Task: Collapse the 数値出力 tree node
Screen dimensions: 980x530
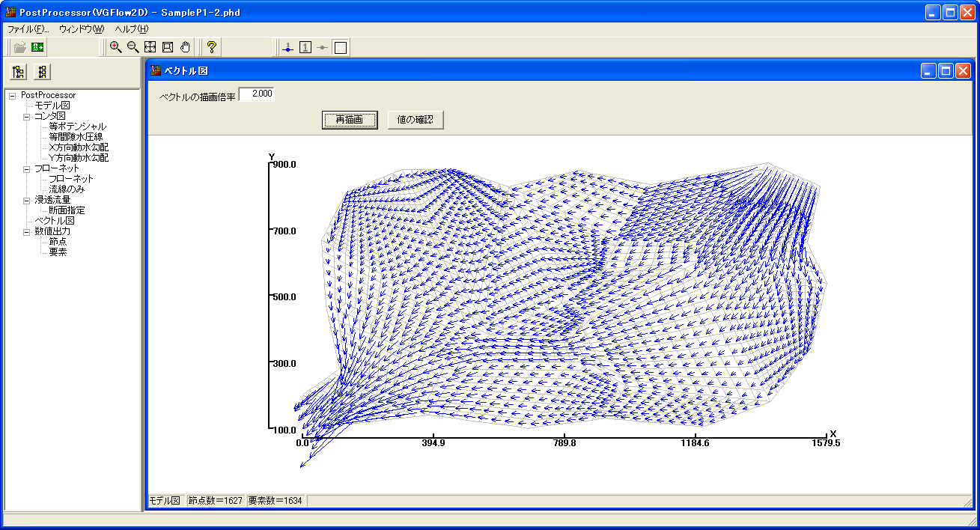Action: [x=26, y=231]
